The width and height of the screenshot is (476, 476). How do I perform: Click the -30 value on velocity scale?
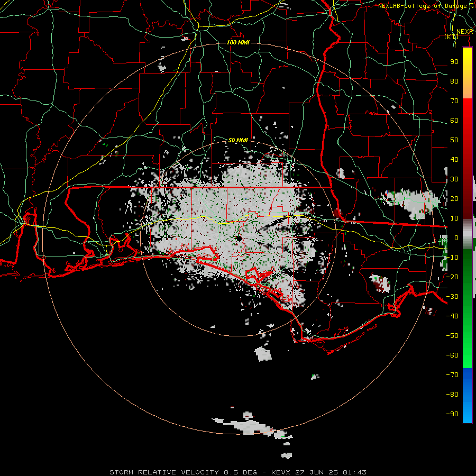click(x=452, y=297)
